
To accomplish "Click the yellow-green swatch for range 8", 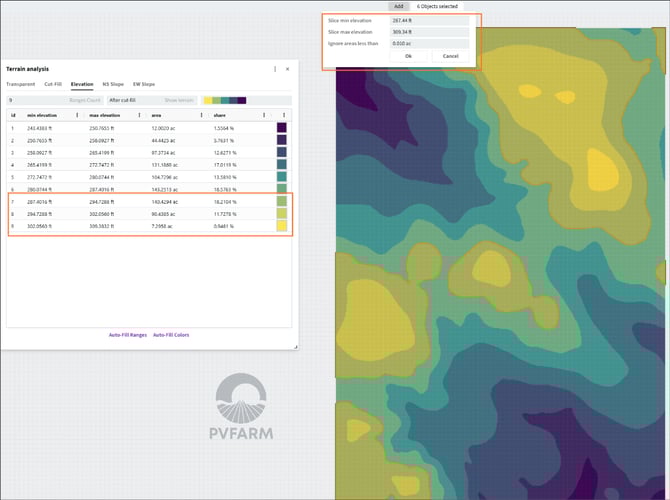I will [x=282, y=213].
